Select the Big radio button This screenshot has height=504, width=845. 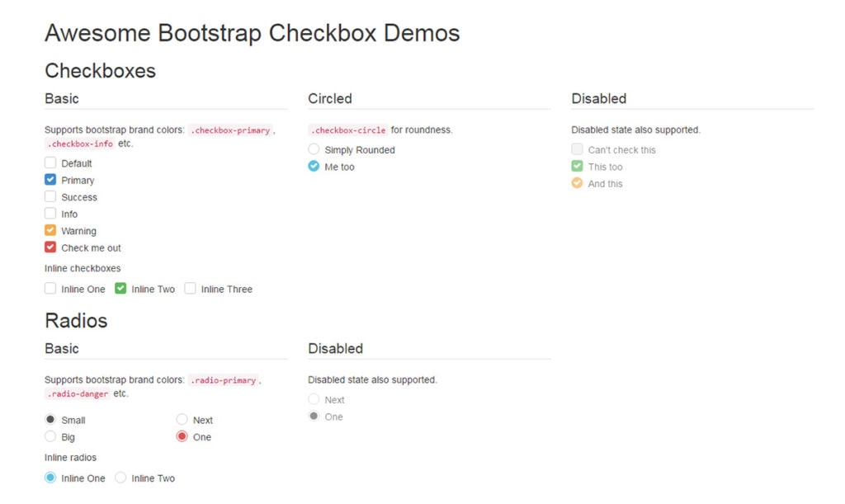coord(50,436)
